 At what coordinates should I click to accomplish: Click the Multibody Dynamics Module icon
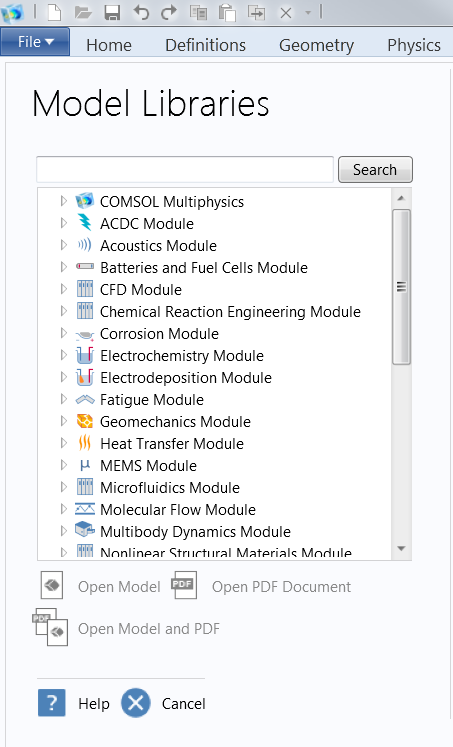click(85, 530)
